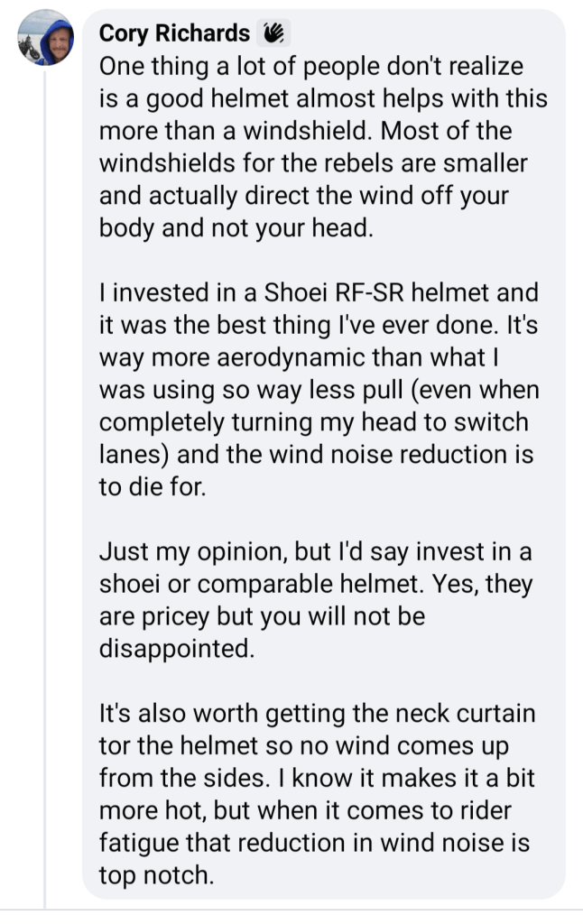Click the line "body and not your head."

tap(235, 228)
